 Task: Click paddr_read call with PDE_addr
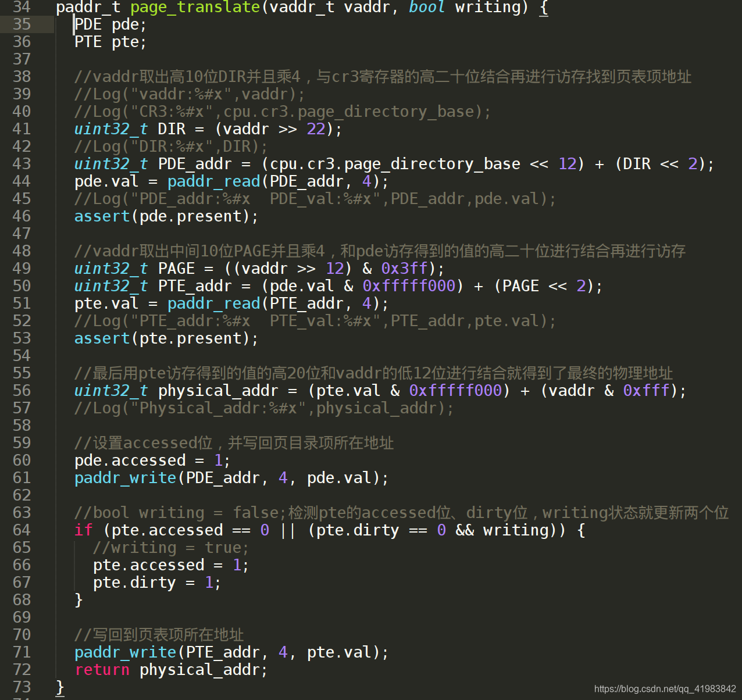pos(278,181)
